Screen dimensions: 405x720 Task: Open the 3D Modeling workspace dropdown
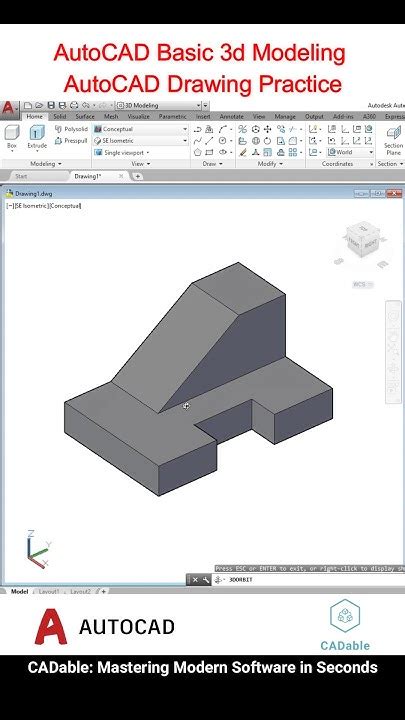point(158,106)
